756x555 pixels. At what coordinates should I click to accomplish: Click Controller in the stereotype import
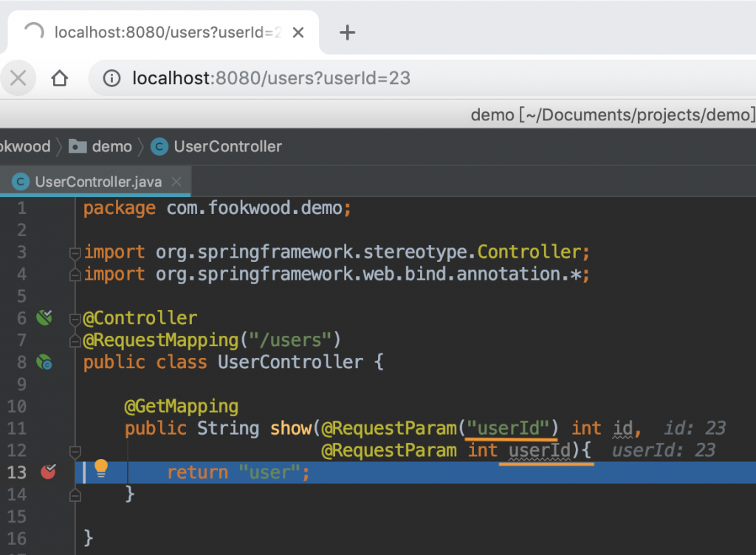(529, 252)
